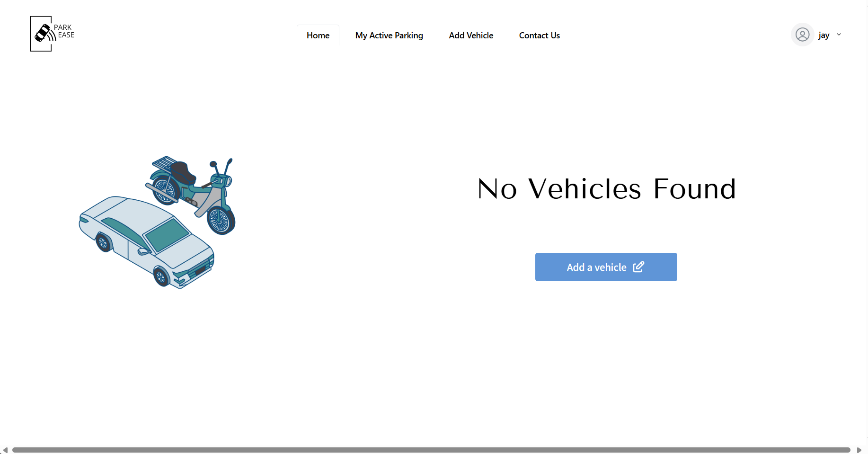
Task: Open the user avatar profile icon
Action: pos(802,35)
